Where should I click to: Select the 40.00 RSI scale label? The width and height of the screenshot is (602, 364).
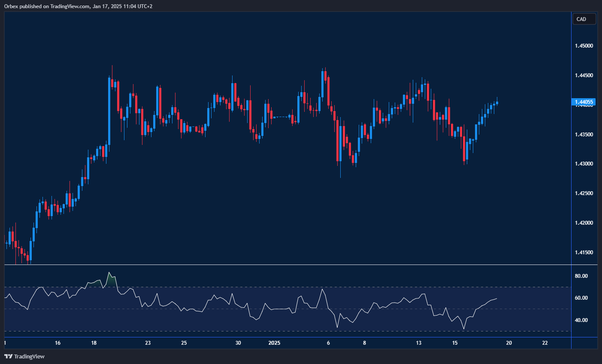581,320
